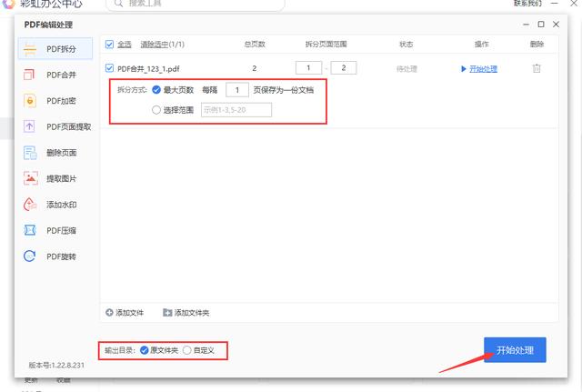The image size is (582, 392).
Task: Select the 最大页数 radio button
Action: [x=156, y=90]
